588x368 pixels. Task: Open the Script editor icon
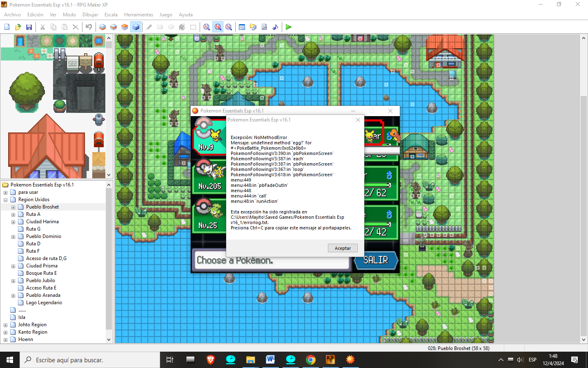tap(264, 27)
